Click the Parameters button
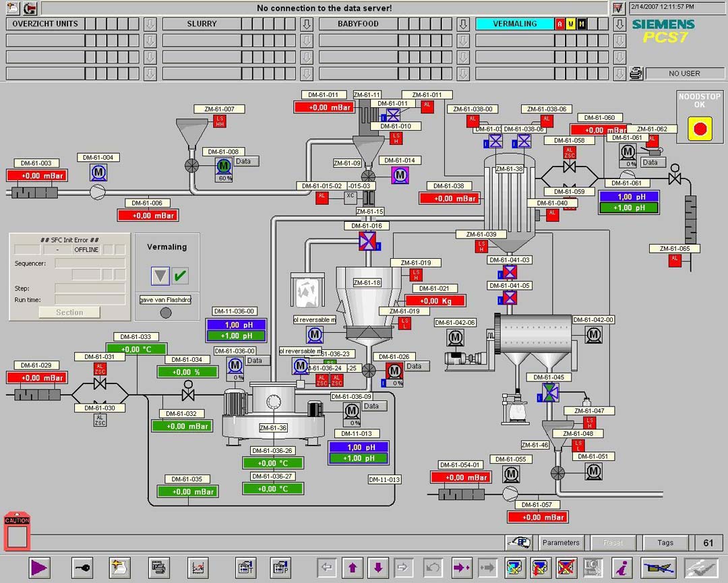Screen dimensions: 728x583 tap(561, 543)
